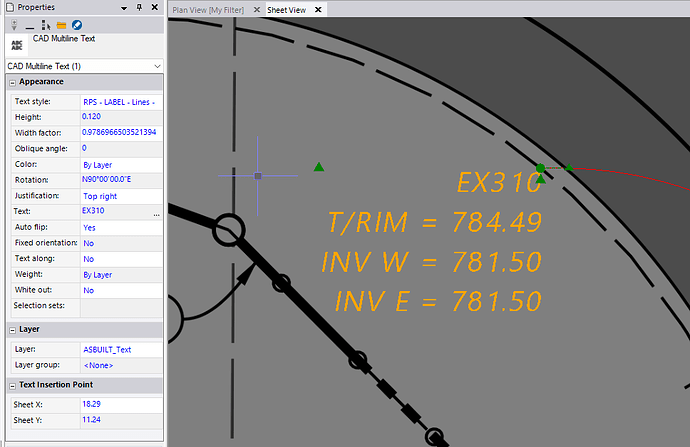
Task: Click the T/RIM = 784.49 text line
Action: coord(435,222)
